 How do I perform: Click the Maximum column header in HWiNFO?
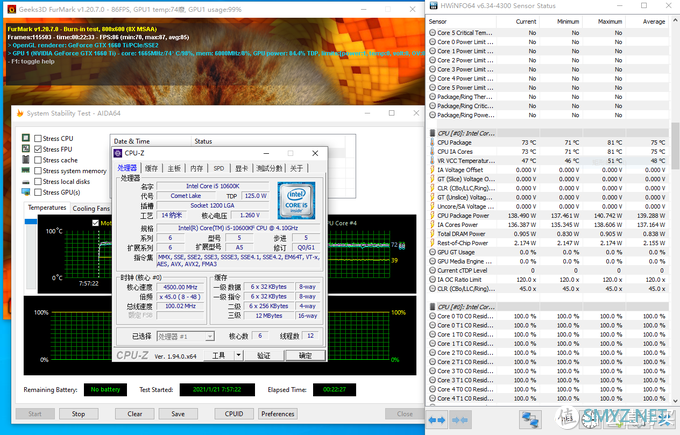click(x=604, y=21)
